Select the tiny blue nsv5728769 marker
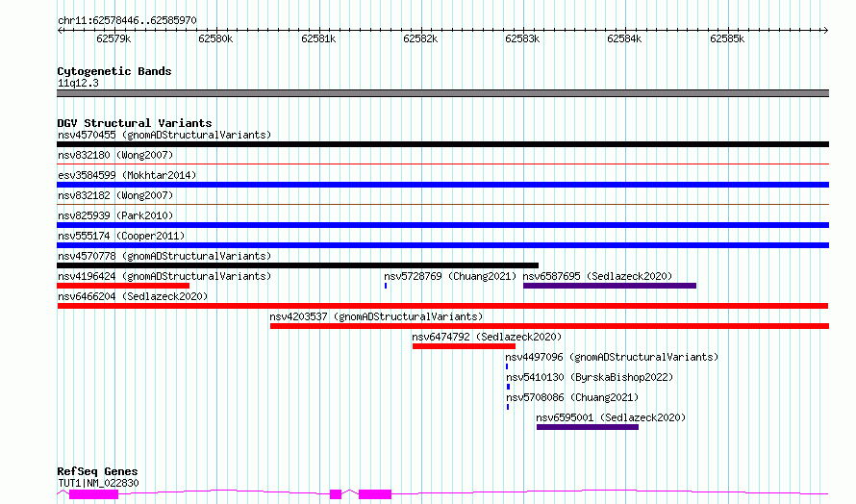 pyautogui.click(x=386, y=286)
